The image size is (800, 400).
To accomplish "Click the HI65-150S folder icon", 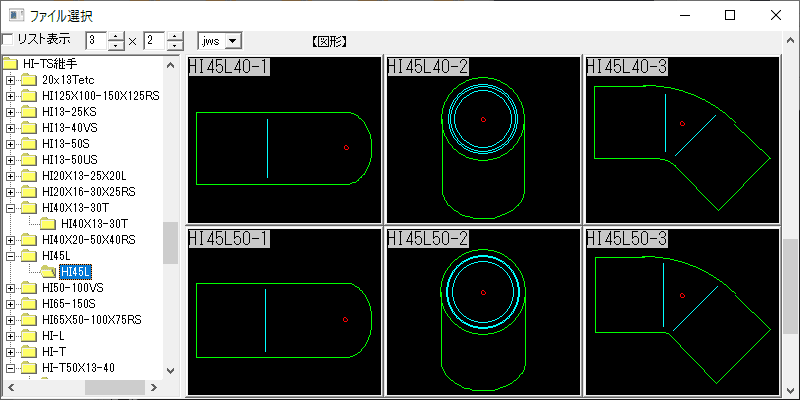I will pyautogui.click(x=29, y=304).
